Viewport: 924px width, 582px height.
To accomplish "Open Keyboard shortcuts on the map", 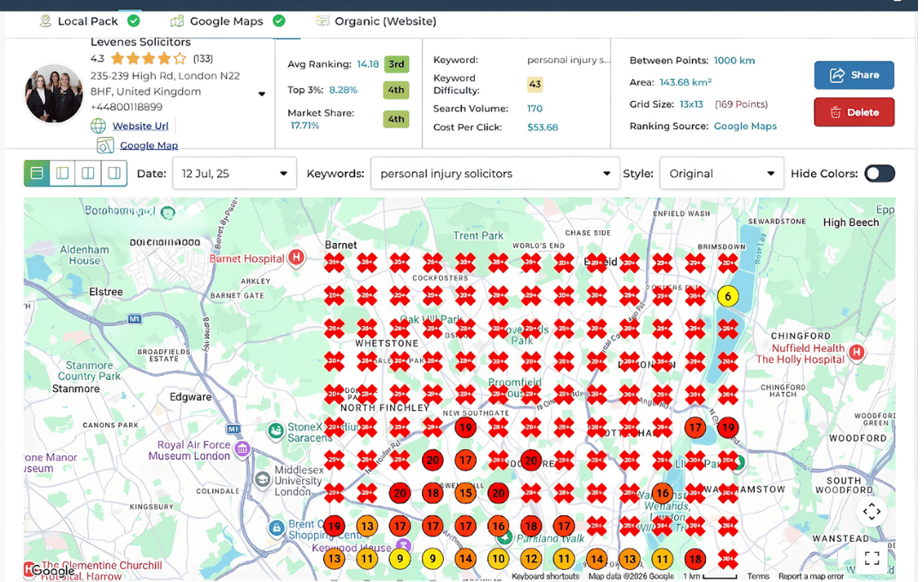I will (545, 576).
